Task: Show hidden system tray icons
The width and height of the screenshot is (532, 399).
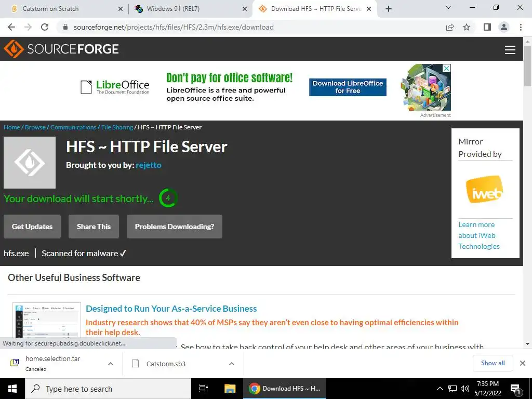Action: [440, 389]
